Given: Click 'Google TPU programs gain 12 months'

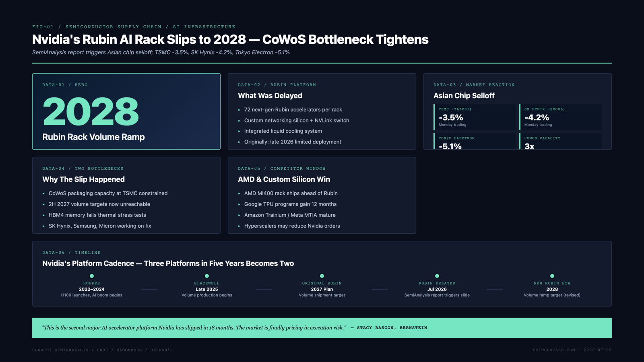Looking at the screenshot, I should click(290, 204).
